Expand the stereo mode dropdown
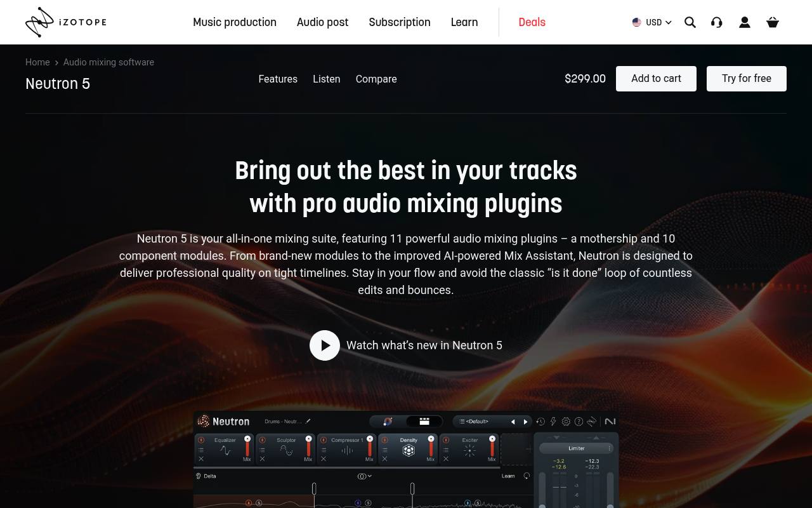 (364, 476)
